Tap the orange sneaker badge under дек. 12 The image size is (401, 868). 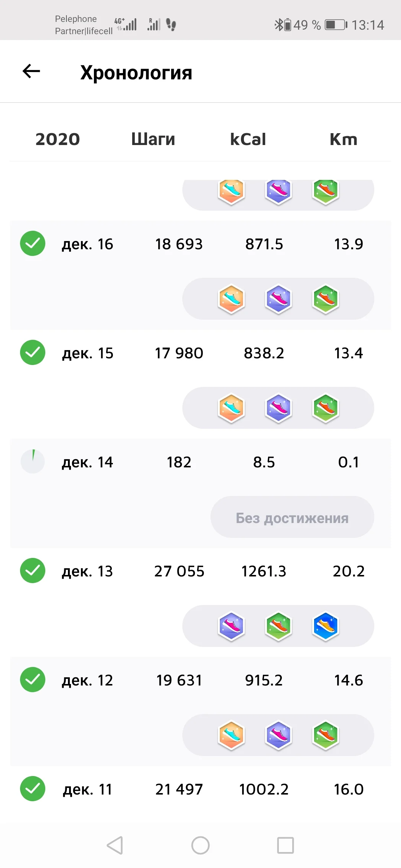click(231, 735)
